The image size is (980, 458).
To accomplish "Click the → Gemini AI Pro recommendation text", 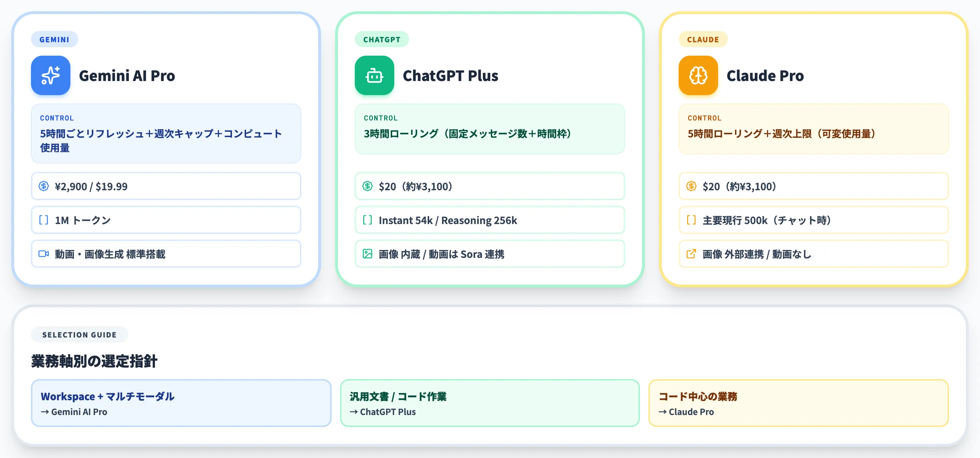I will 74,412.
